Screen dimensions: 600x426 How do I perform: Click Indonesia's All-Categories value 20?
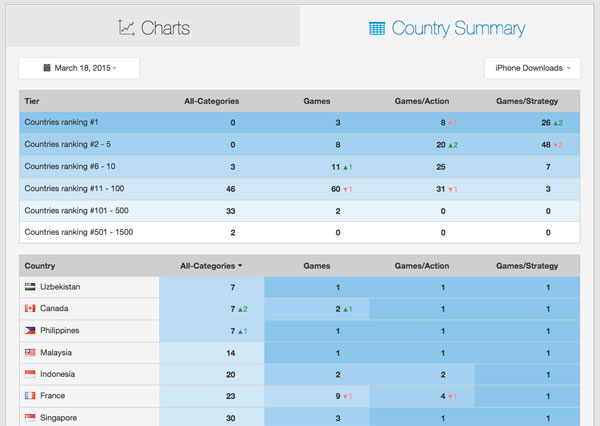(x=230, y=375)
